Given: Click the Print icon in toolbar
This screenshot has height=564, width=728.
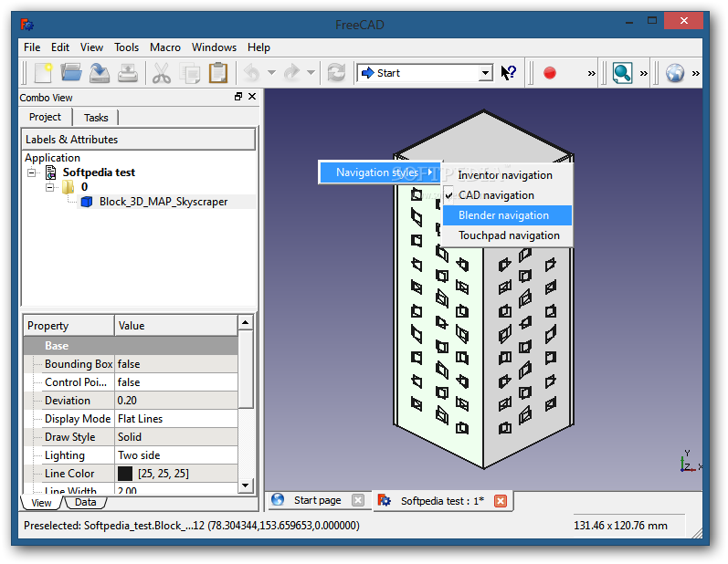Looking at the screenshot, I should click(128, 73).
